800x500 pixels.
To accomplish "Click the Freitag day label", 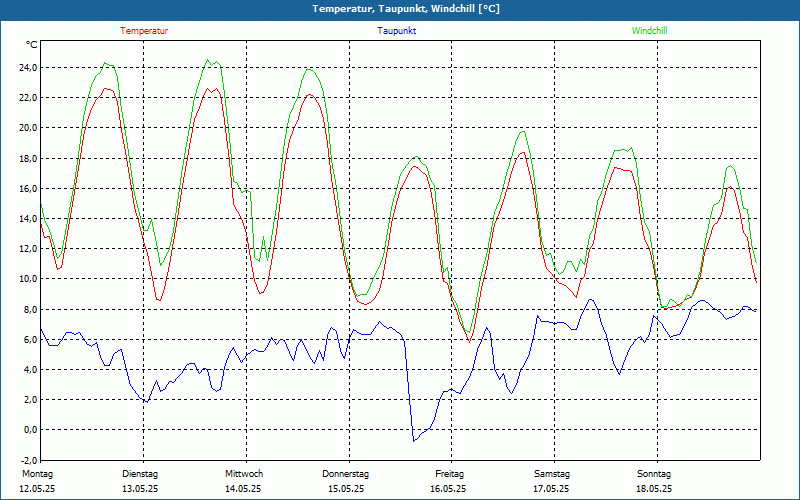I will [x=449, y=474].
